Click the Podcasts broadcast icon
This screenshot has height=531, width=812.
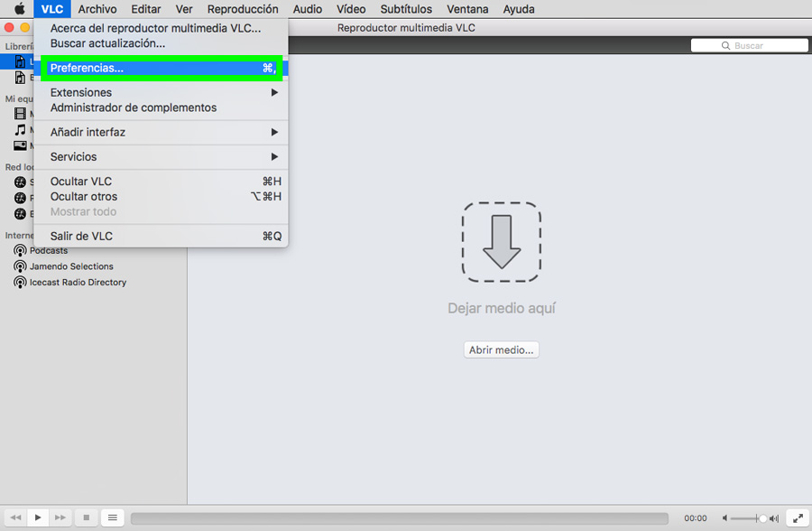(20, 251)
